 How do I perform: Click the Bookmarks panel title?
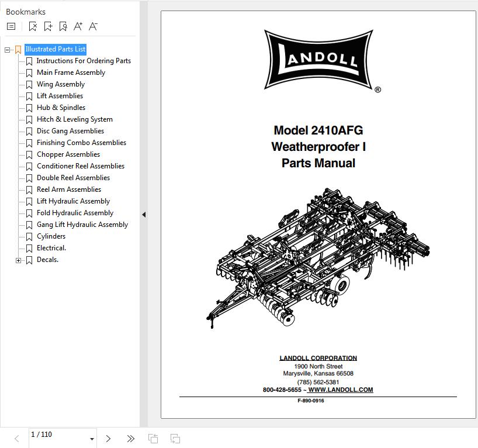pyautogui.click(x=26, y=12)
